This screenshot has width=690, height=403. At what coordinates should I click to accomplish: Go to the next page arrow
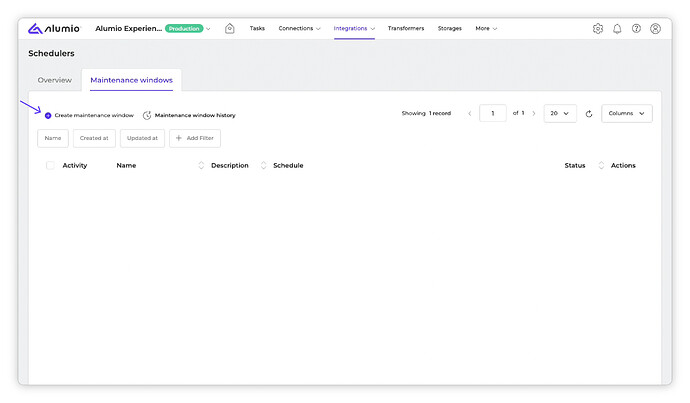(534, 114)
